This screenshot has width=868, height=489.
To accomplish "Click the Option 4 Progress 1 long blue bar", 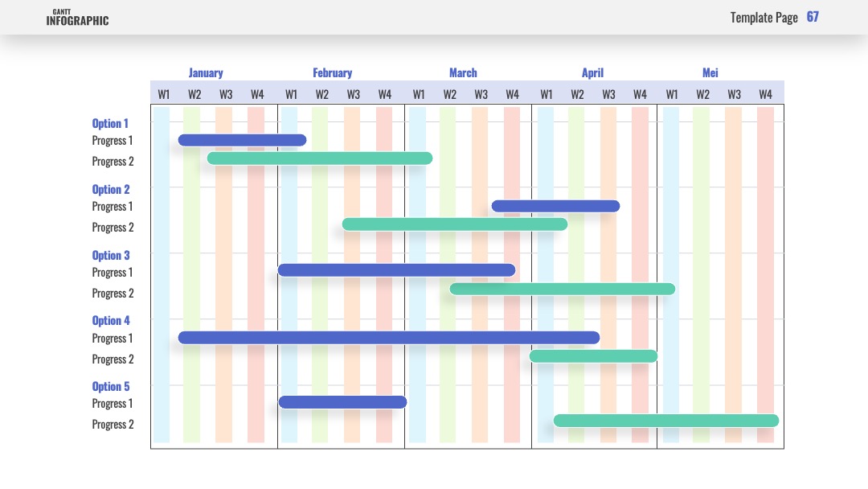I will pyautogui.click(x=389, y=338).
